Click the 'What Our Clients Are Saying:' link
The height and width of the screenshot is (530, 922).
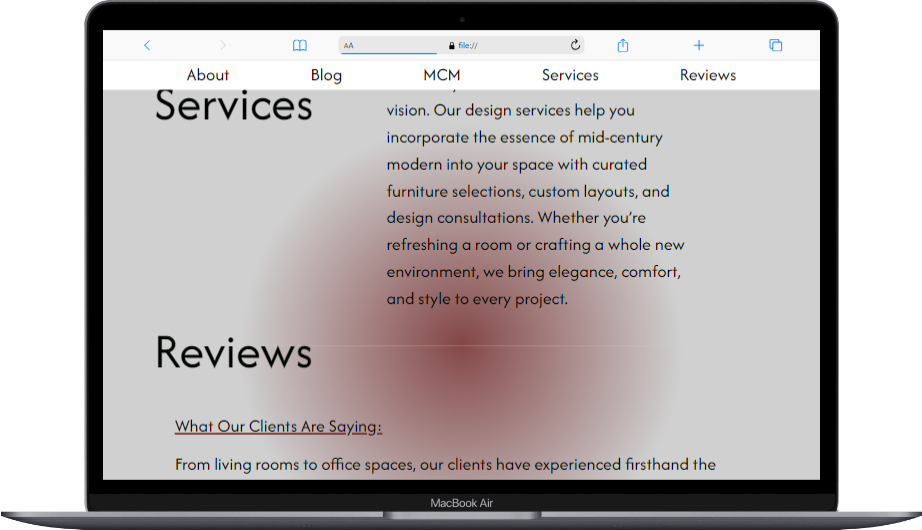pyautogui.click(x=278, y=426)
